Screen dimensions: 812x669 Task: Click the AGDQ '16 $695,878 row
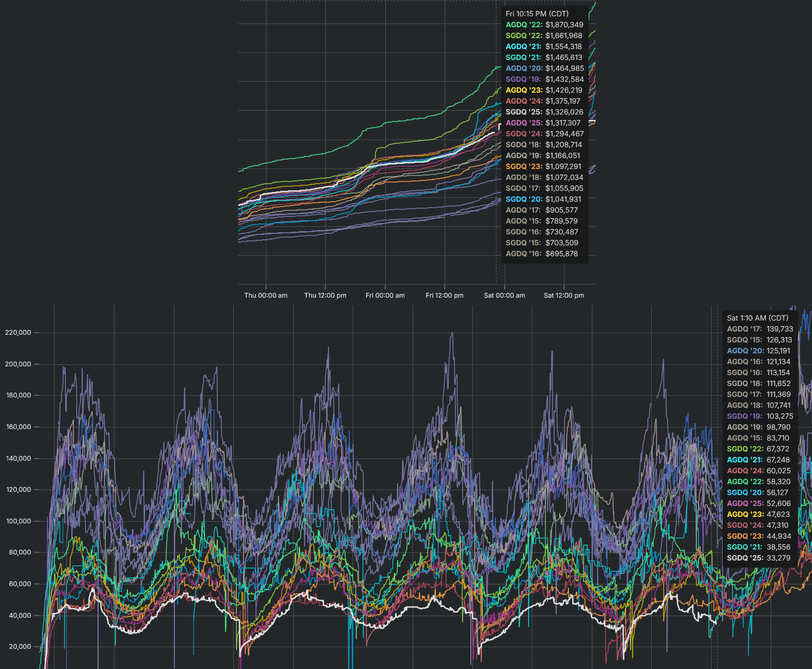pos(542,254)
